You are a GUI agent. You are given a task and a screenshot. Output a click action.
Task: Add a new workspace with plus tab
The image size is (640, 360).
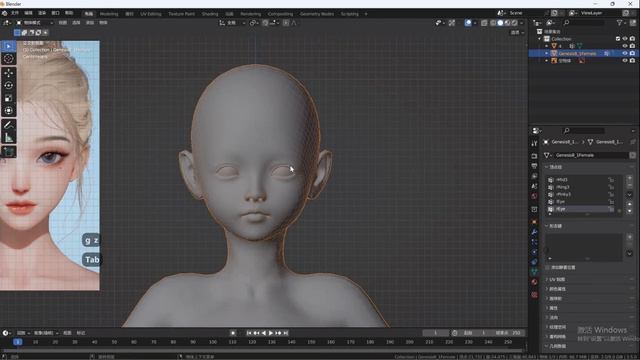(x=366, y=14)
